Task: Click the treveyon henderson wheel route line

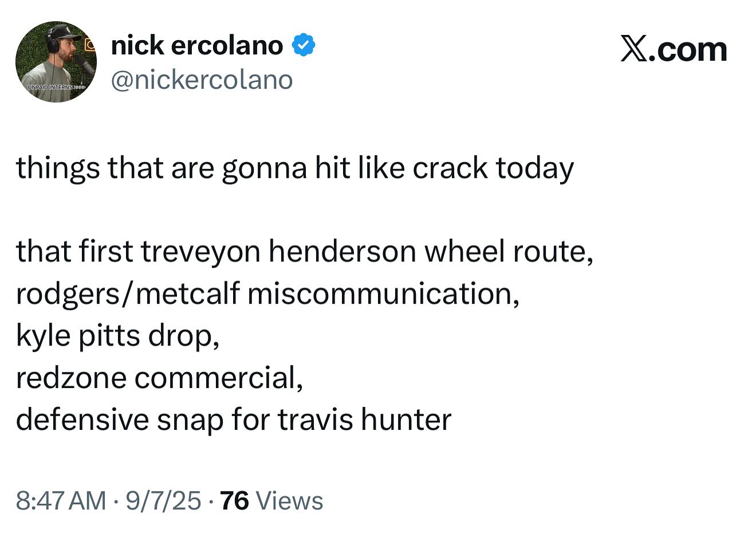Action: pyautogui.click(x=304, y=251)
